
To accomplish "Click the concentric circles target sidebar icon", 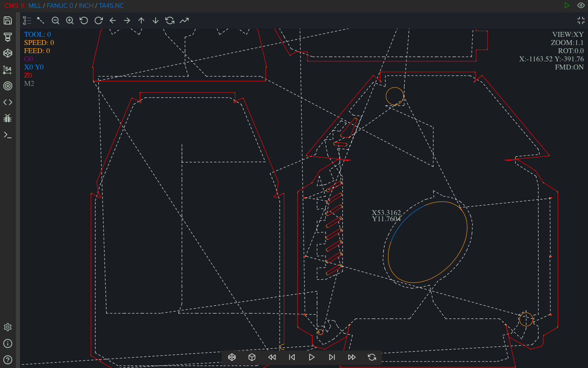I will [8, 86].
